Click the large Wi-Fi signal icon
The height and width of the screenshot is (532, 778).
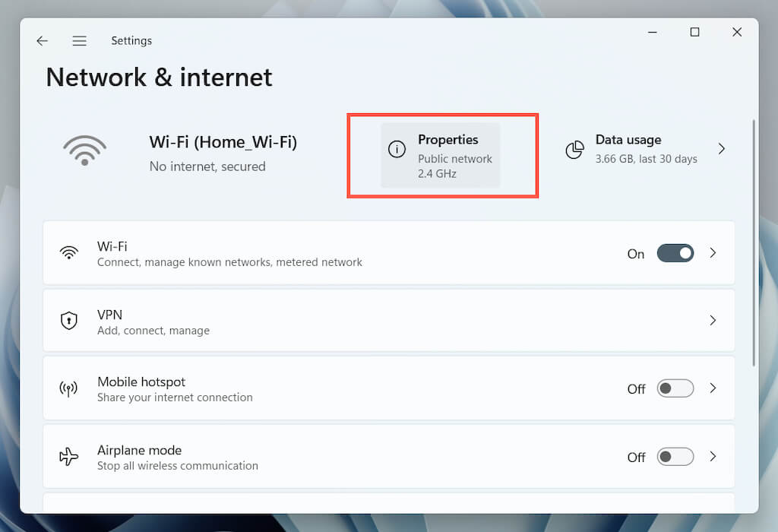84,150
